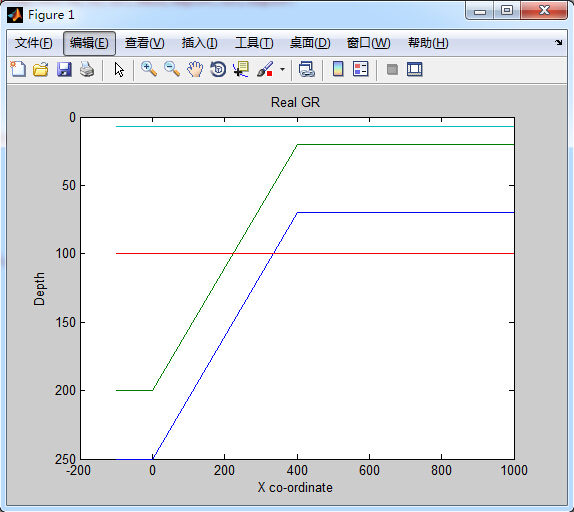The width and height of the screenshot is (574, 512).
Task: Select the Zoom Out magnifier tool
Action: pyautogui.click(x=172, y=69)
